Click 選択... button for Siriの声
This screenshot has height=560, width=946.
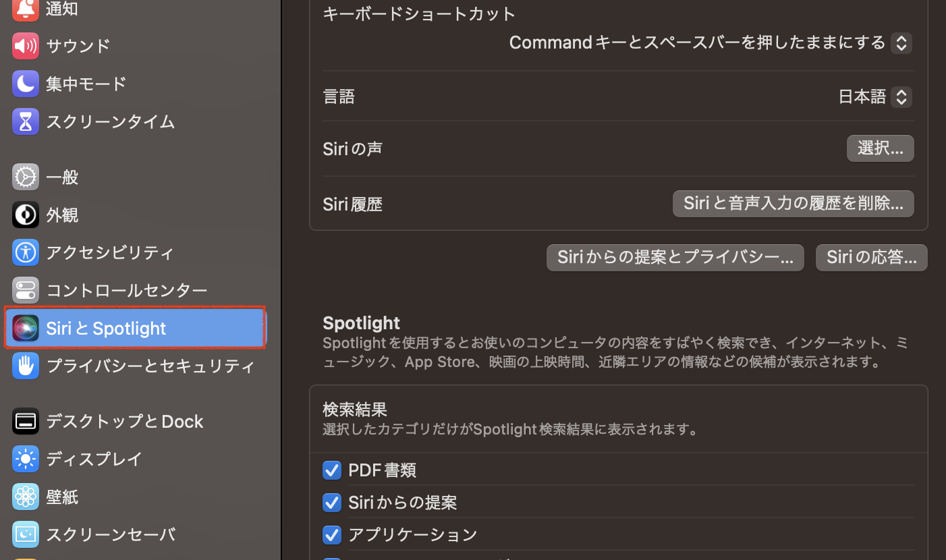pyautogui.click(x=880, y=148)
